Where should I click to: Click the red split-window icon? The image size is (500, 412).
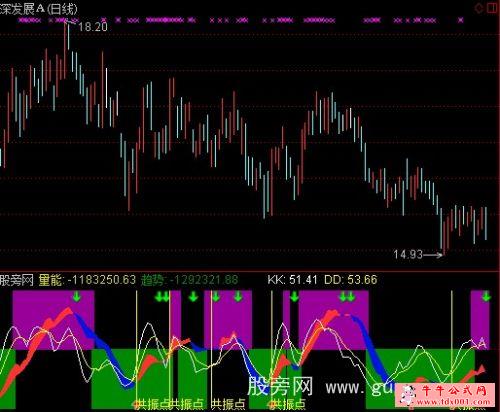[493, 8]
